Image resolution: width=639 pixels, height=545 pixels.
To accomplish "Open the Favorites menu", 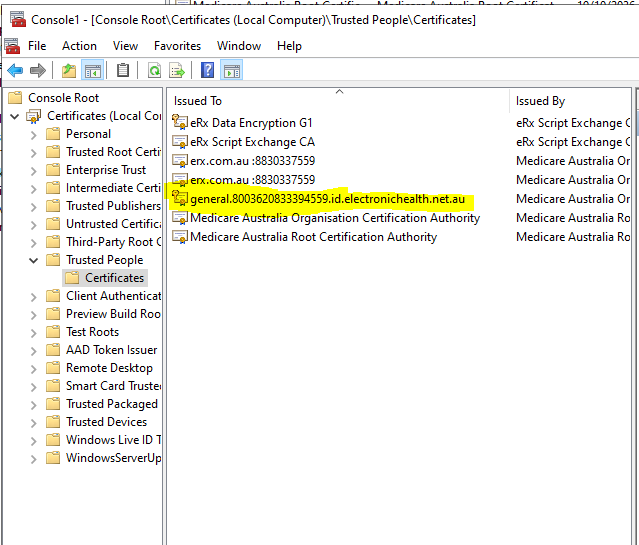I will click(177, 46).
